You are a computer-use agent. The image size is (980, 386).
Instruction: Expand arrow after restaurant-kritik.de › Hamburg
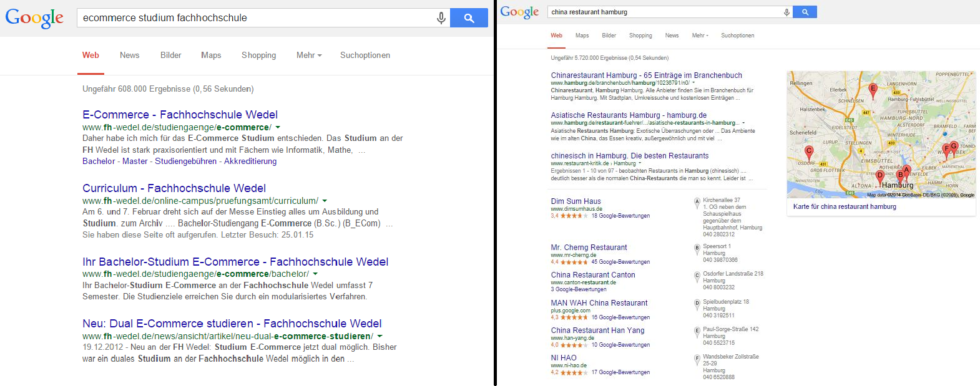pyautogui.click(x=640, y=163)
